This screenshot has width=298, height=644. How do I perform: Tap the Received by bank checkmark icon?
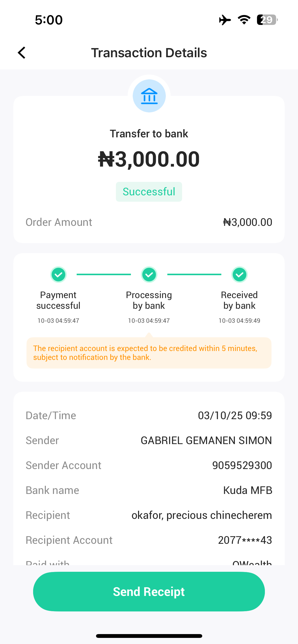click(239, 275)
